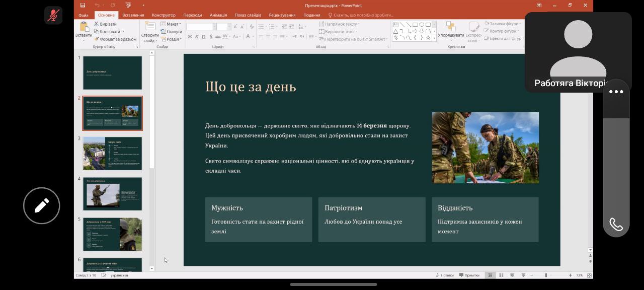Switch to the Анімація tab
The height and width of the screenshot is (290, 644).
point(218,15)
